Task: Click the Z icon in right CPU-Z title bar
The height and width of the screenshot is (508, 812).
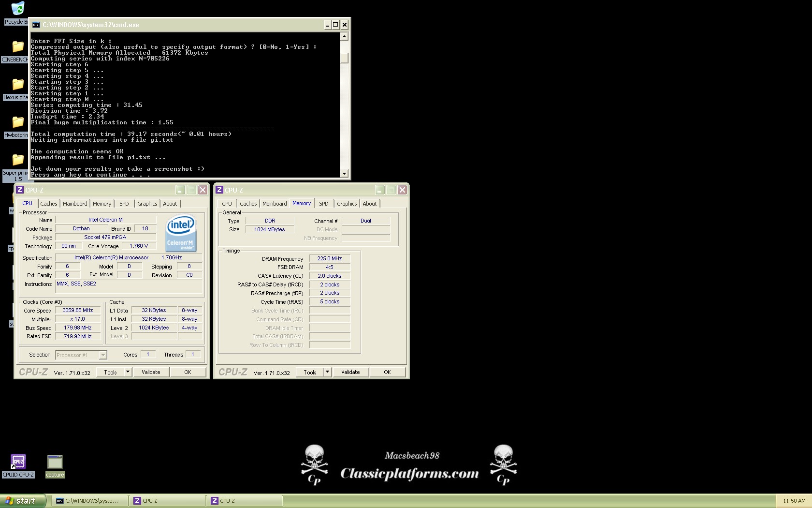Action: [x=219, y=190]
